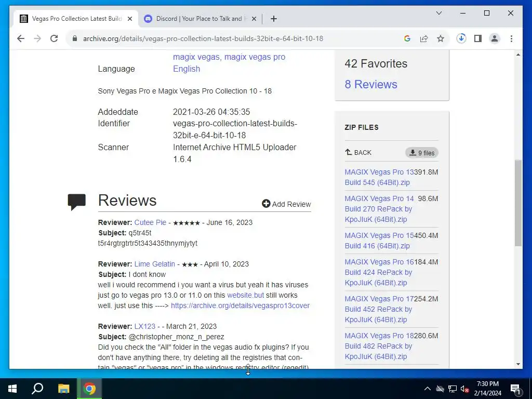
Task: Open Chrome downloads icon
Action: point(461,38)
